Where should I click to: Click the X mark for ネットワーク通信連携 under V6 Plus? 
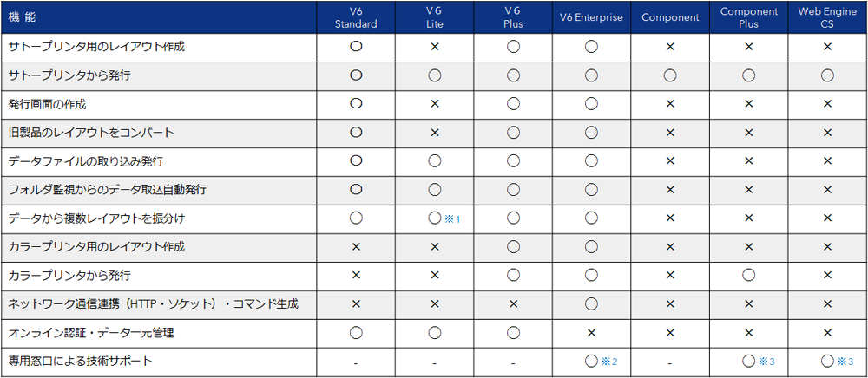513,304
